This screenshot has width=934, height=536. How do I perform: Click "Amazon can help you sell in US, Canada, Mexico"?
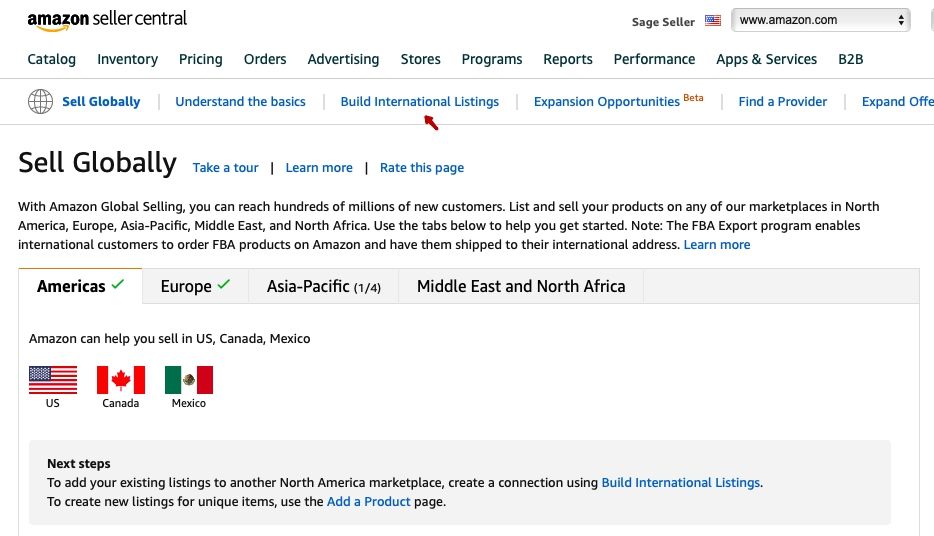tap(170, 338)
